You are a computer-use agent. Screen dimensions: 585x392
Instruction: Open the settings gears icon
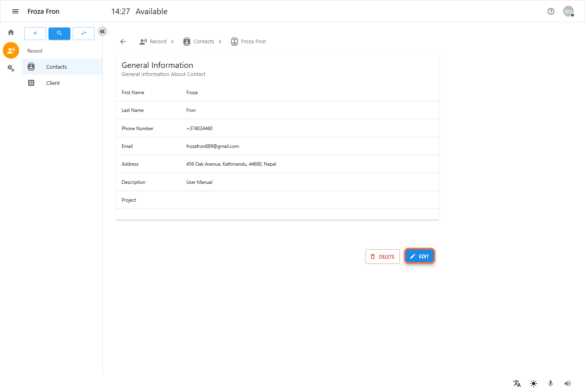[x=11, y=68]
